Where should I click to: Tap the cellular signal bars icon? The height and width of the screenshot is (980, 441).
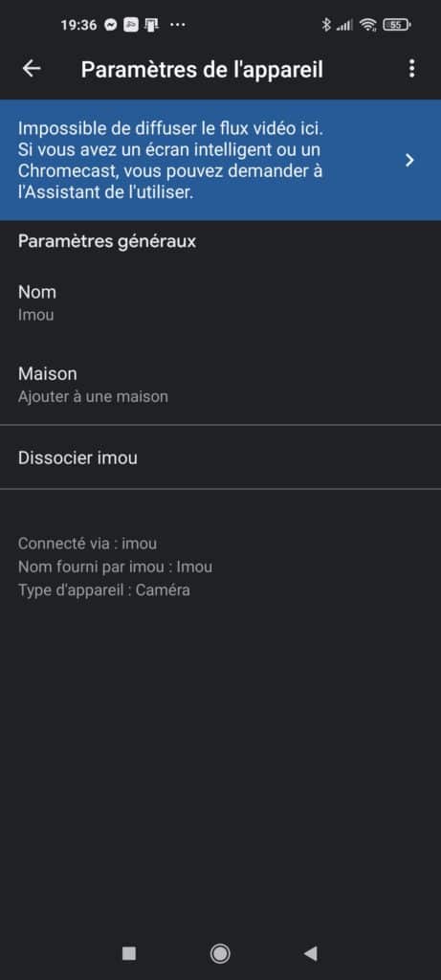pos(344,25)
